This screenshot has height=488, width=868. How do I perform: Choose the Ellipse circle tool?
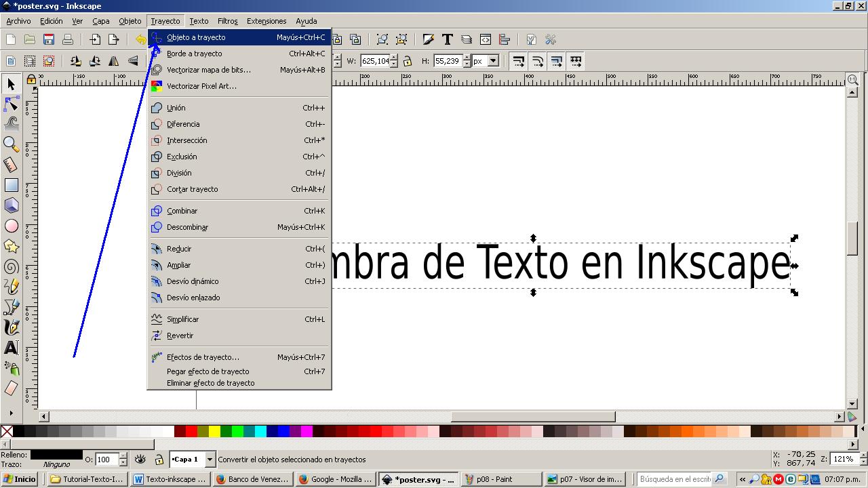(11, 226)
